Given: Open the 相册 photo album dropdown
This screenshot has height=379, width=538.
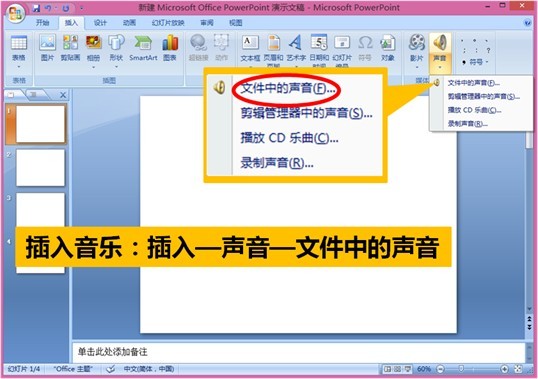Looking at the screenshot, I should point(93,67).
